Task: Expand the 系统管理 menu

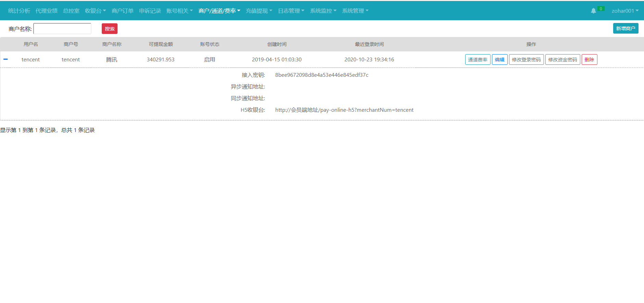Action: (x=355, y=11)
